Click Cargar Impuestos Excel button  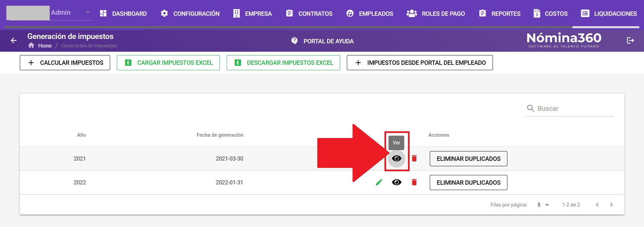click(168, 63)
